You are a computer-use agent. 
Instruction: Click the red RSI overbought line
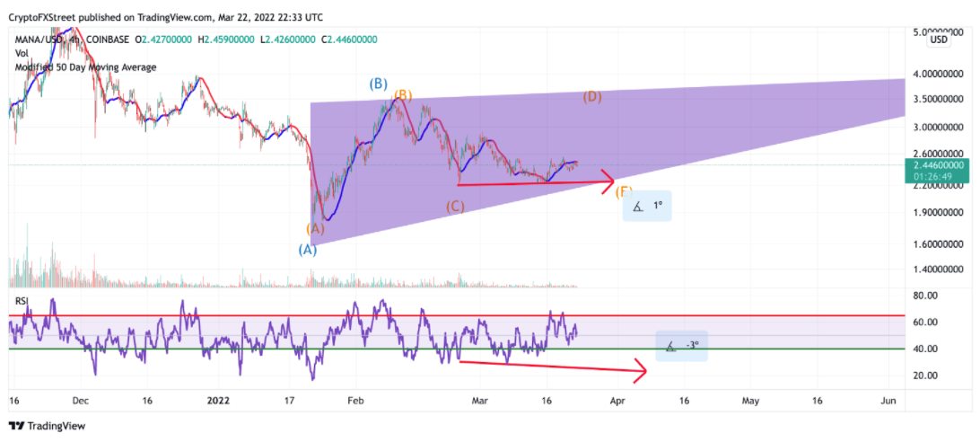[456, 315]
